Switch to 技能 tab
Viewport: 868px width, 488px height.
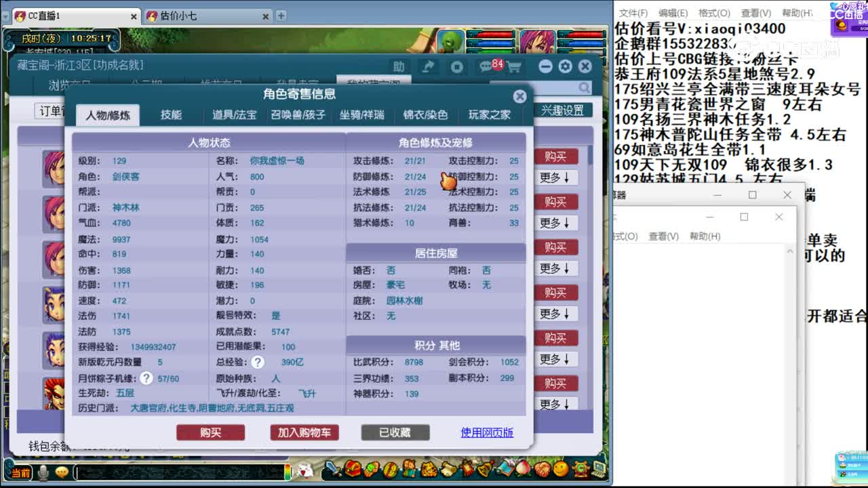171,115
